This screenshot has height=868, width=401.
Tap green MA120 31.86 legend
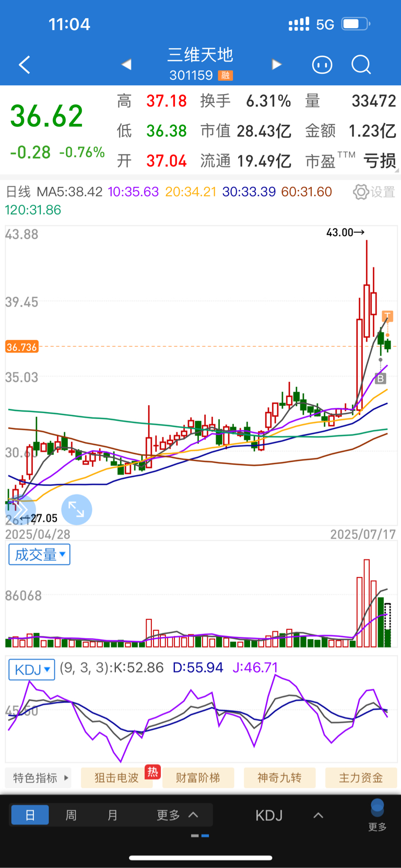point(33,210)
